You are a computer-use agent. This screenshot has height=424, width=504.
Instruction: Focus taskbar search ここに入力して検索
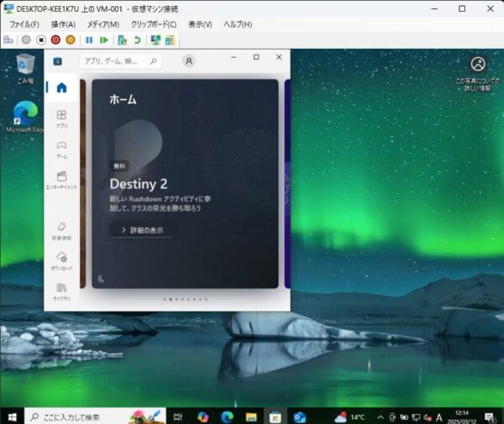click(x=95, y=417)
